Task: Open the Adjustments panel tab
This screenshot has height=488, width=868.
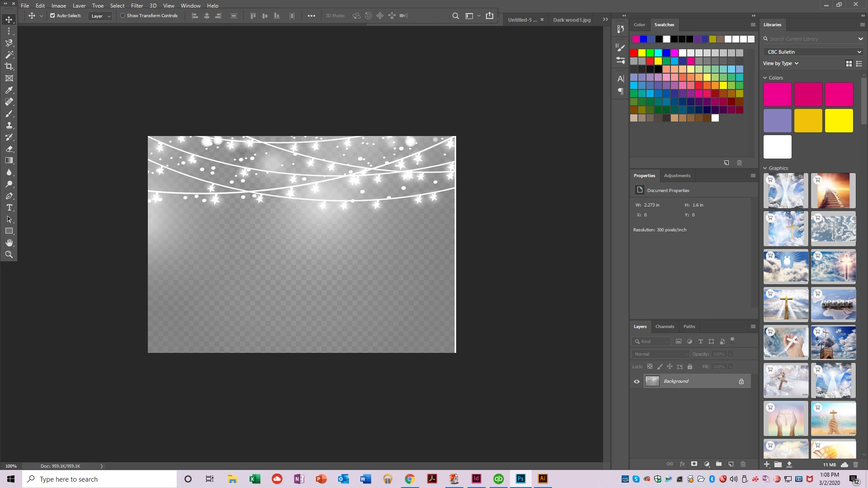Action: click(677, 175)
